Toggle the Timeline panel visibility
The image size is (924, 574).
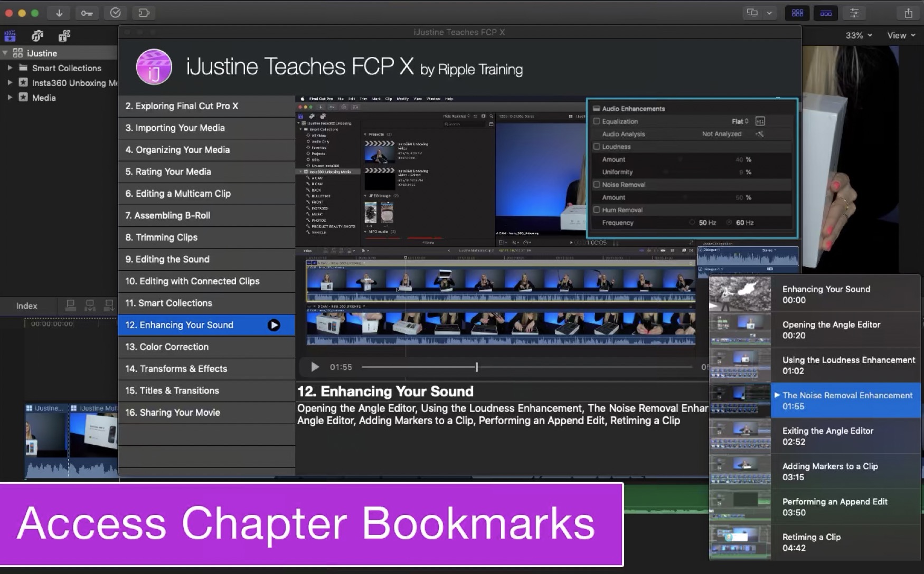[x=826, y=13]
